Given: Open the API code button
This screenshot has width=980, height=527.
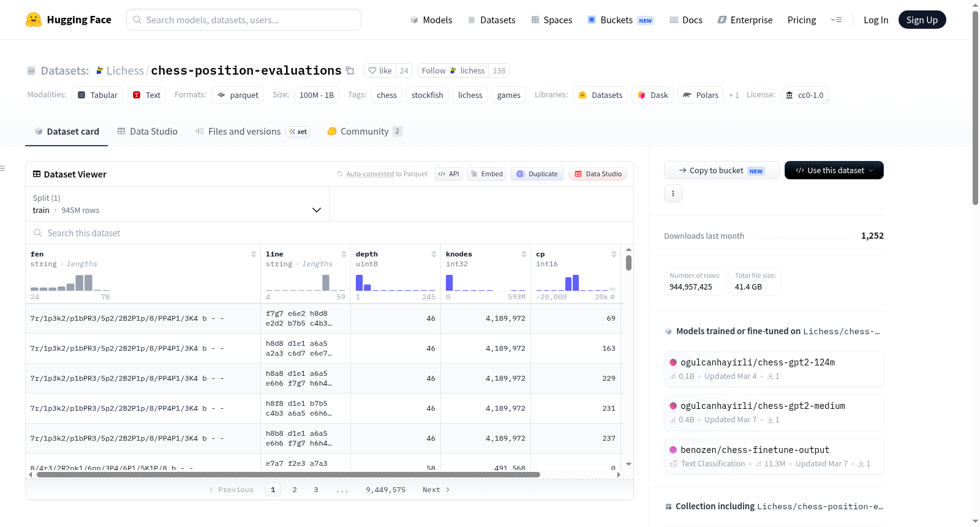Looking at the screenshot, I should 448,174.
